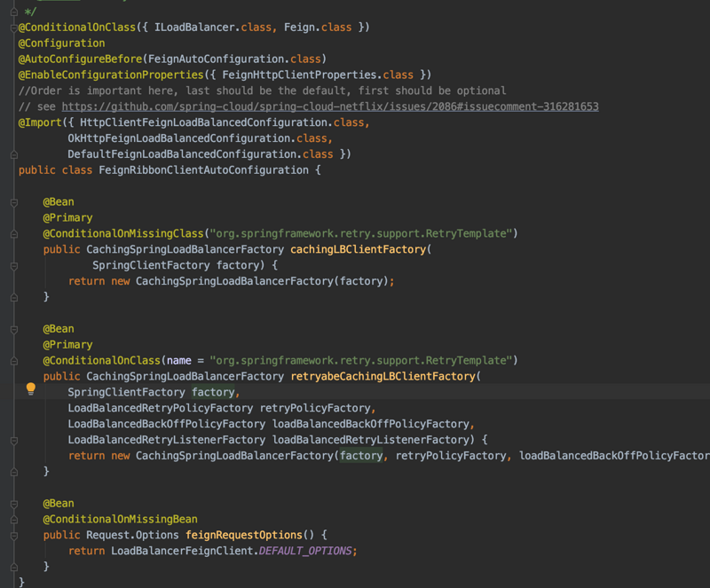The height and width of the screenshot is (588, 710).
Task: Click the name attribute in @ConditionalOnClass(name =
Action: click(179, 360)
